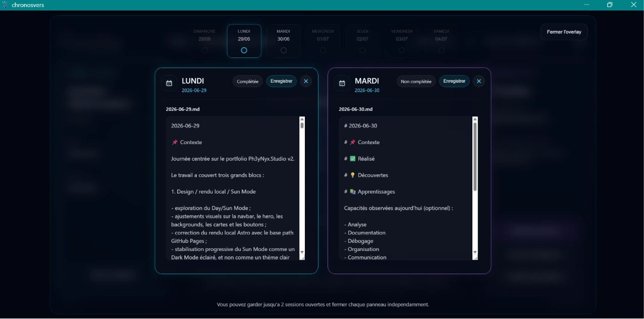Click the scroll up arrow in the LUNDI editor
Viewport: 644px width, 319px height.
click(x=302, y=119)
